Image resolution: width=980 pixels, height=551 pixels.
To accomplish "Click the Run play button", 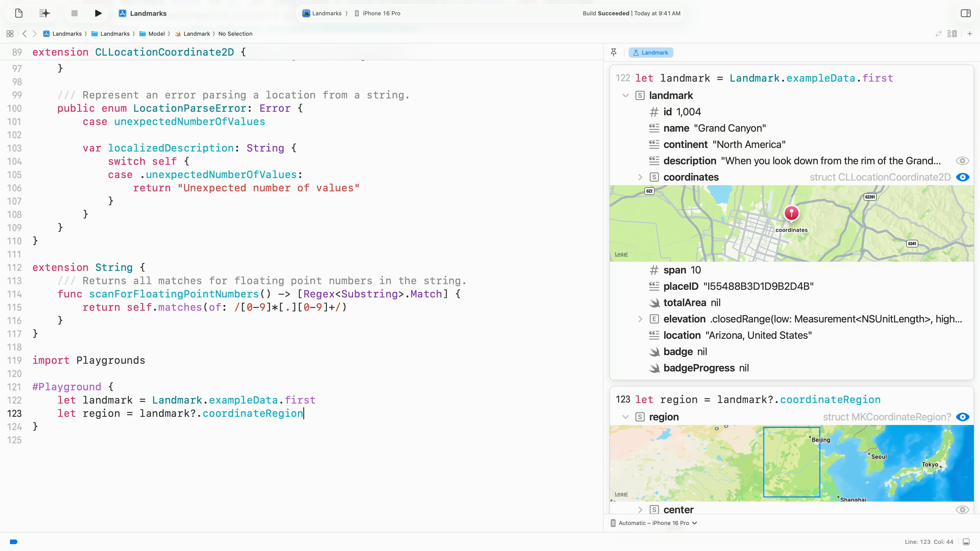I will (98, 13).
